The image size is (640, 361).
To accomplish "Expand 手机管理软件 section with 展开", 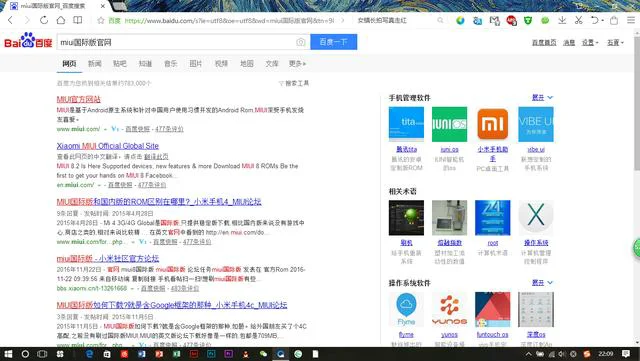I will click(542, 98).
